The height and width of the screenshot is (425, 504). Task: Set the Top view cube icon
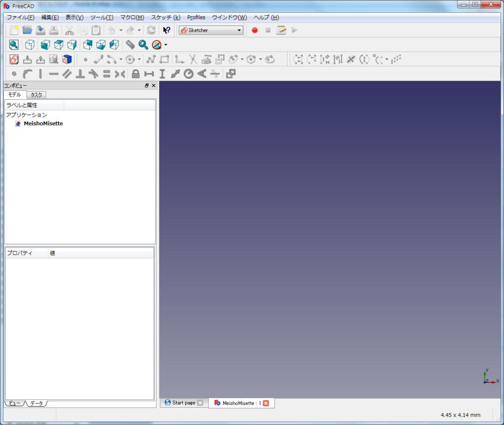[59, 45]
